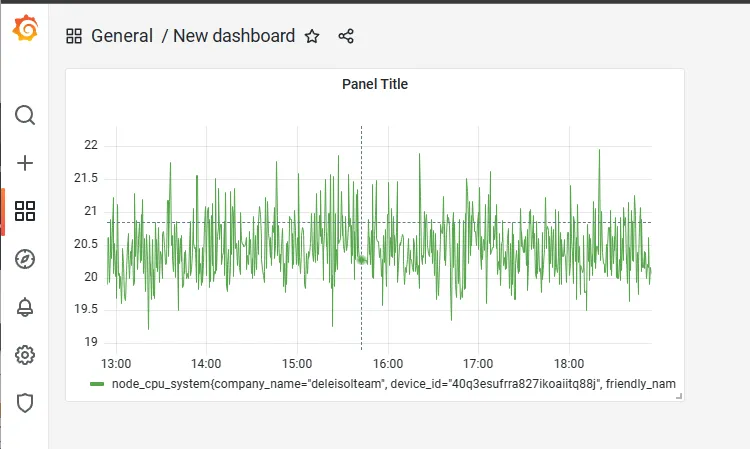Viewport: 750px width, 449px height.
Task: Open the Explore compass icon
Action: [x=25, y=259]
